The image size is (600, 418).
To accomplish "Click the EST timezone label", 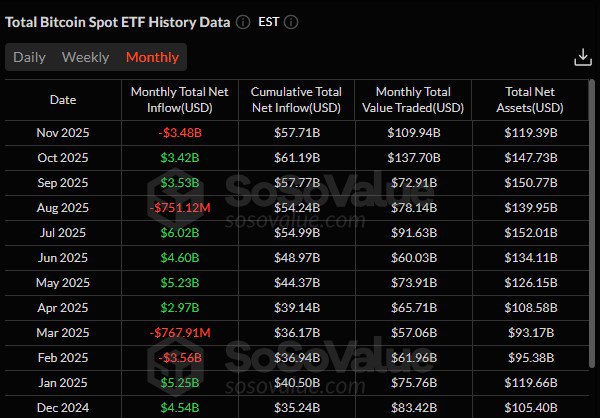I will tap(269, 22).
